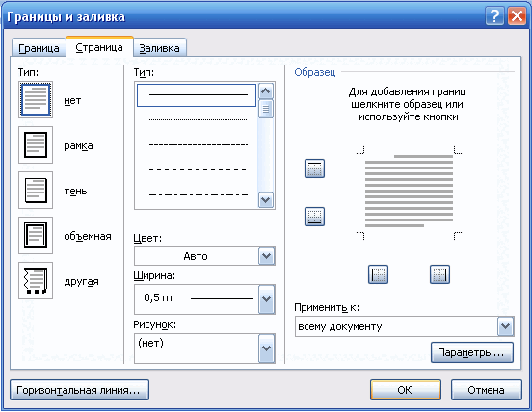Viewport: 532px width, 412px height.
Task: Choose the 'другая' custom border icon
Action: click(36, 280)
